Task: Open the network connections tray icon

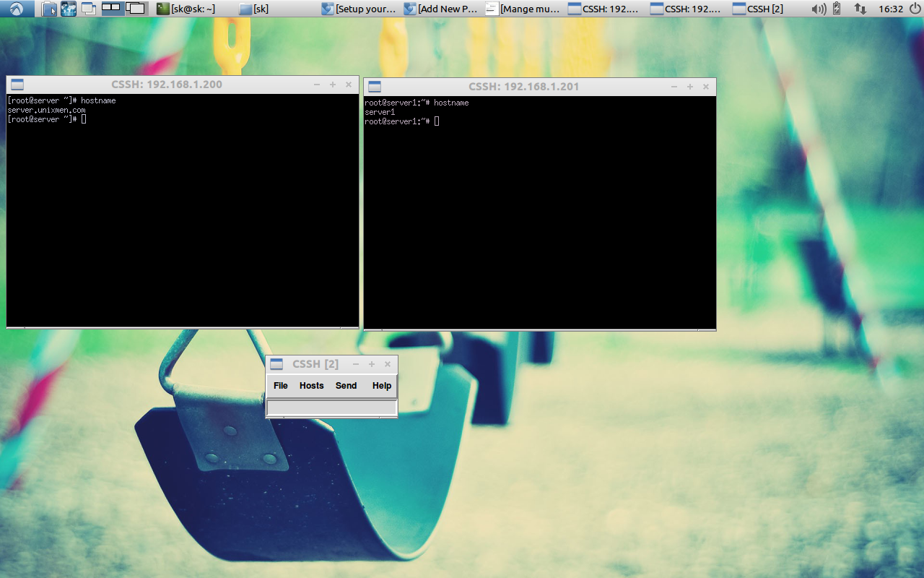Action: pos(860,9)
